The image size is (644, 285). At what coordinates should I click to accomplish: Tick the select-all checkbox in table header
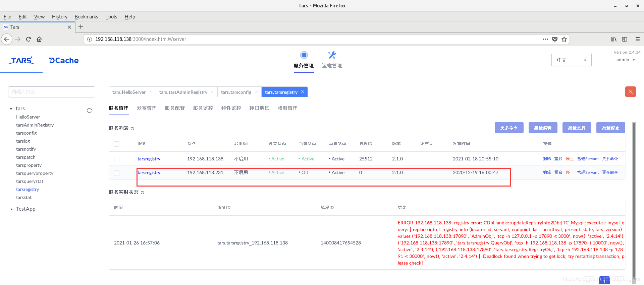tap(117, 144)
